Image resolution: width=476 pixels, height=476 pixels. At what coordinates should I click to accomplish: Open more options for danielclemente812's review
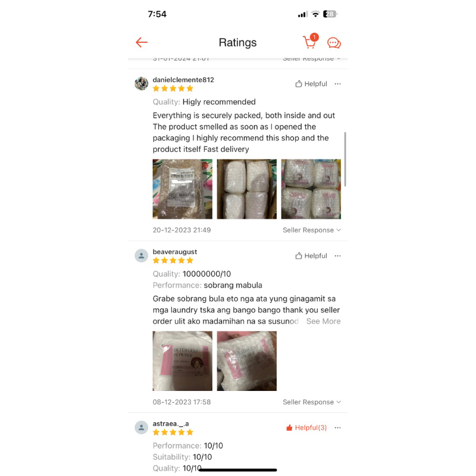[x=337, y=84]
